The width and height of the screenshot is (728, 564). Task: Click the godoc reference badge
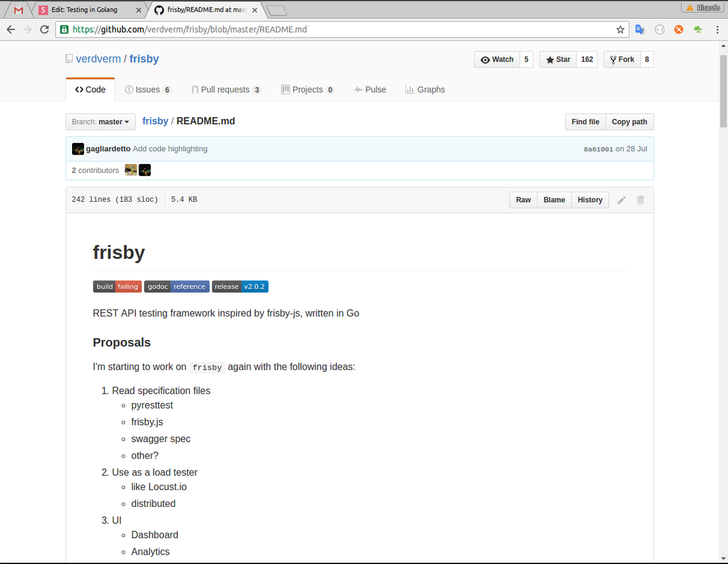coord(177,286)
